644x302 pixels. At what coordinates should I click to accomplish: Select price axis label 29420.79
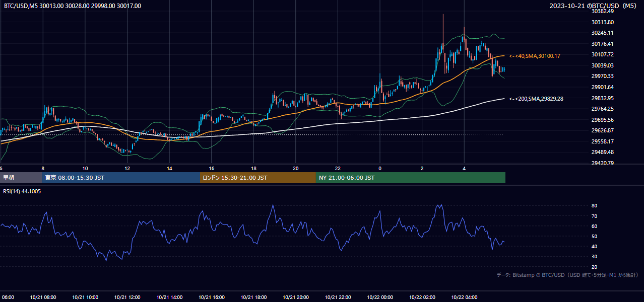pos(602,163)
